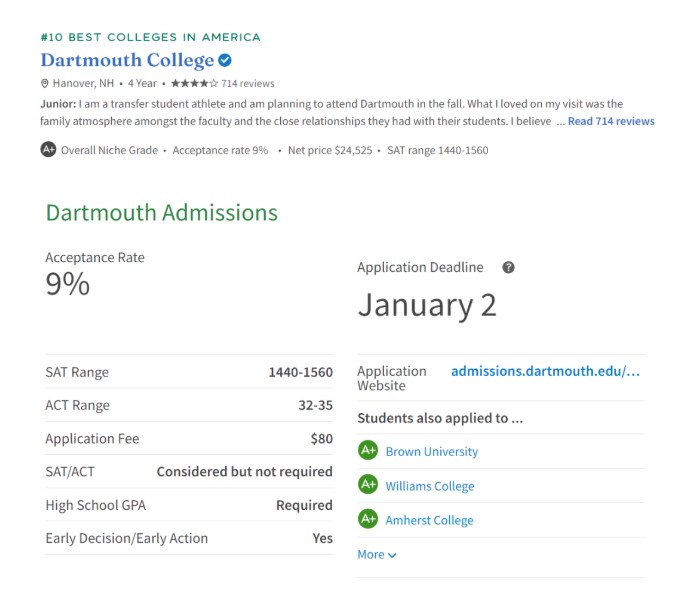This screenshot has width=689, height=596.
Task: Click Considered but not required value
Action: [245, 472]
